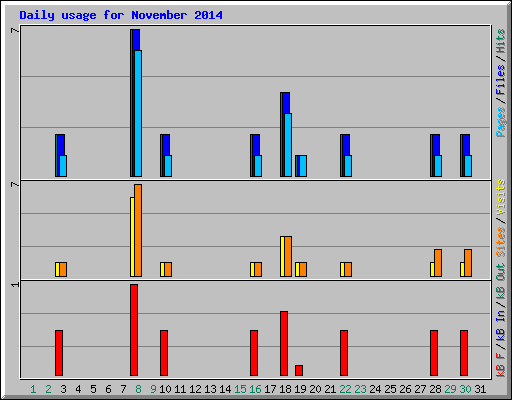The height and width of the screenshot is (400, 512).
Task: Click the red kB bar for day 30
Action: pos(464,353)
